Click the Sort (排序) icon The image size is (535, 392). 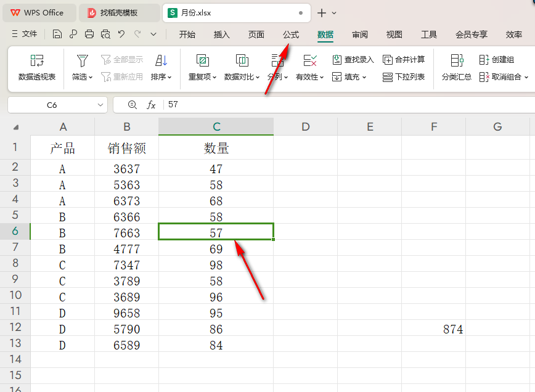161,61
